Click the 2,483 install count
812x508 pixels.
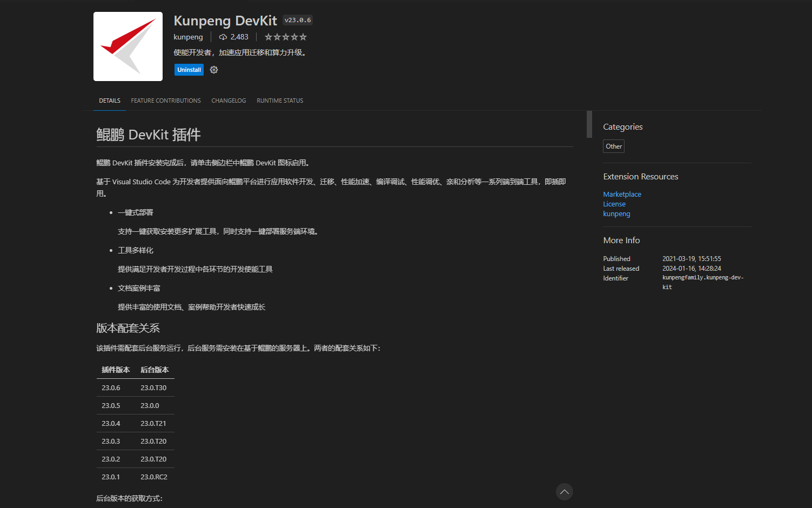[x=239, y=37]
